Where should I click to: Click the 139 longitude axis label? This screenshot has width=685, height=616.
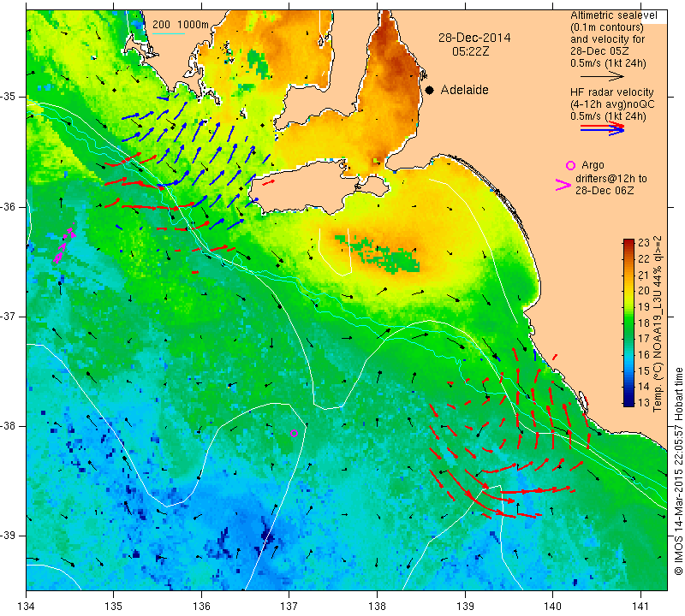point(465,606)
